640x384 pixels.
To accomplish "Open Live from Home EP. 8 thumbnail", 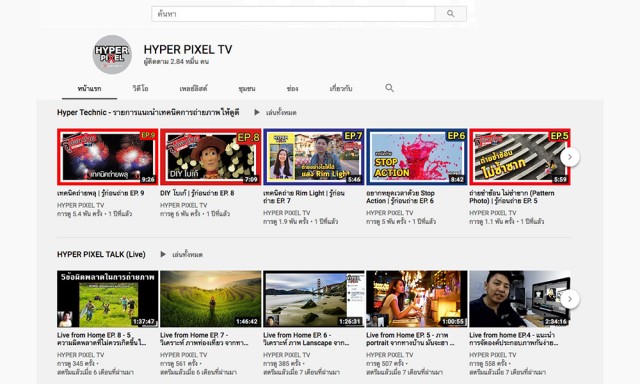I will point(107,299).
